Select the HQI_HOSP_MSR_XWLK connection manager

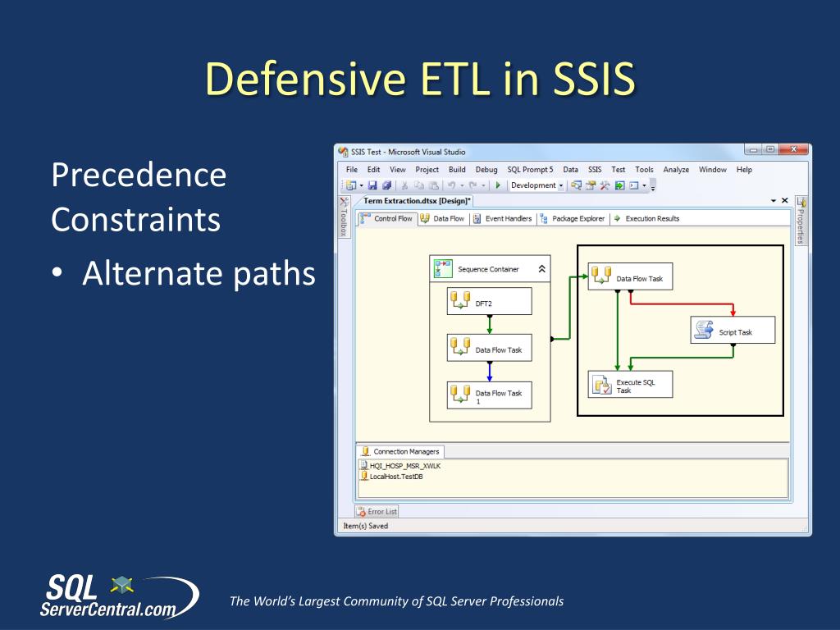click(400, 466)
